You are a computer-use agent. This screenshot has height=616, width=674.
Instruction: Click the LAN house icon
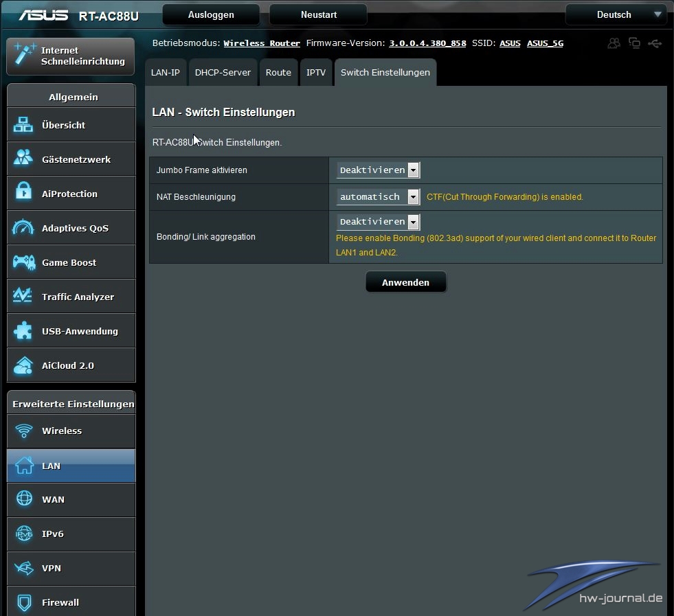tap(24, 465)
